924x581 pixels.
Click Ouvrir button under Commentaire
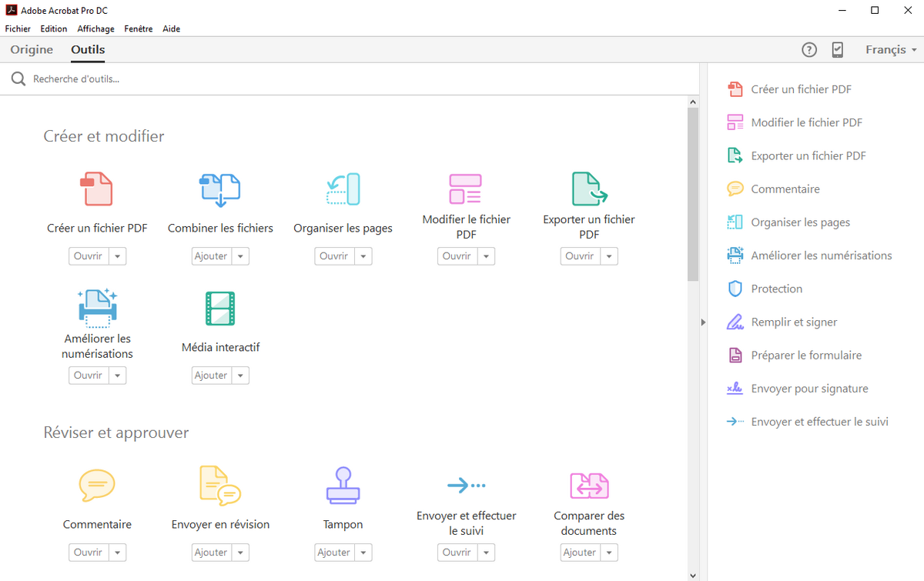[x=89, y=553]
